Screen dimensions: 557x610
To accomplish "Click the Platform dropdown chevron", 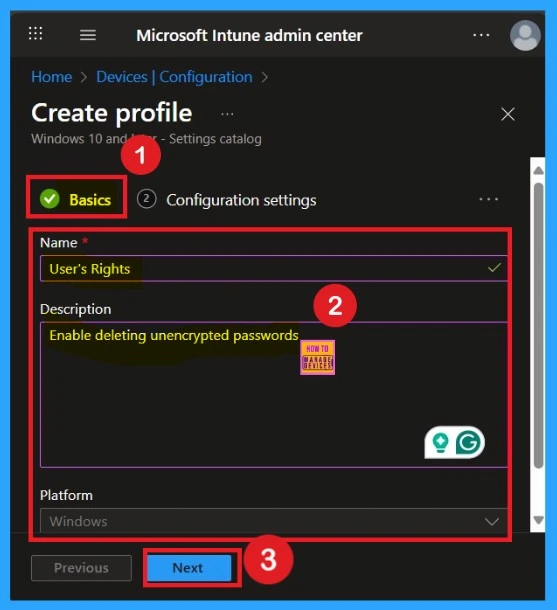I will click(x=492, y=521).
